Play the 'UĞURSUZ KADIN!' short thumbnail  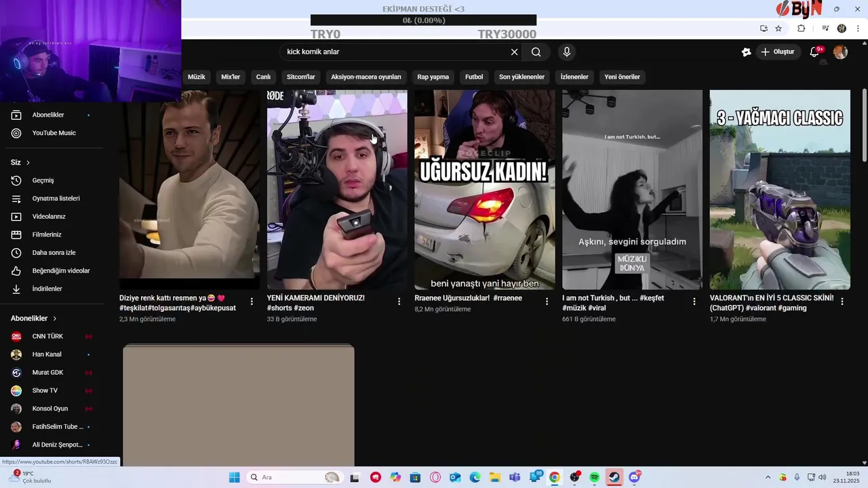[485, 190]
